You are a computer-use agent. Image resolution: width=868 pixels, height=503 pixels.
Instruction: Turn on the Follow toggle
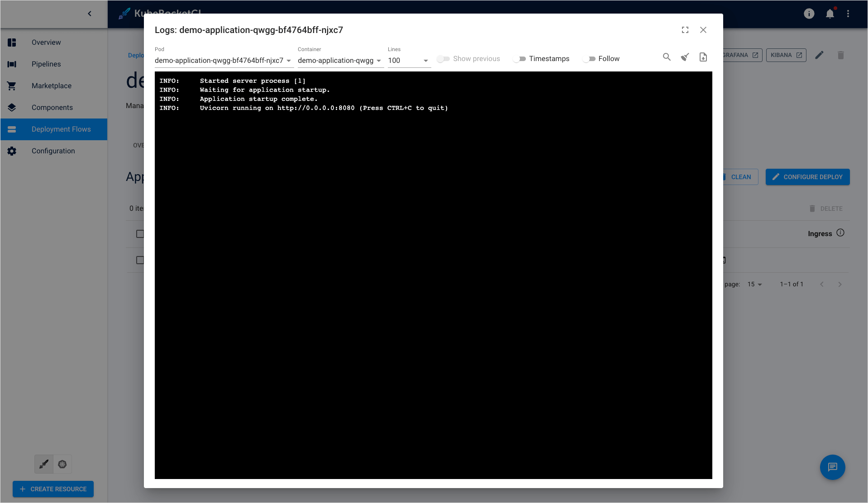pos(589,59)
